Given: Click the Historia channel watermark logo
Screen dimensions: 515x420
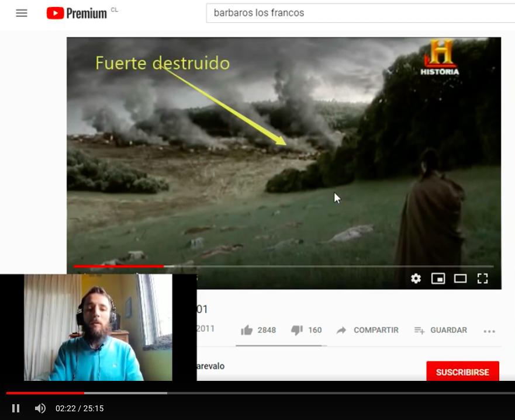Looking at the screenshot, I should tap(440, 58).
